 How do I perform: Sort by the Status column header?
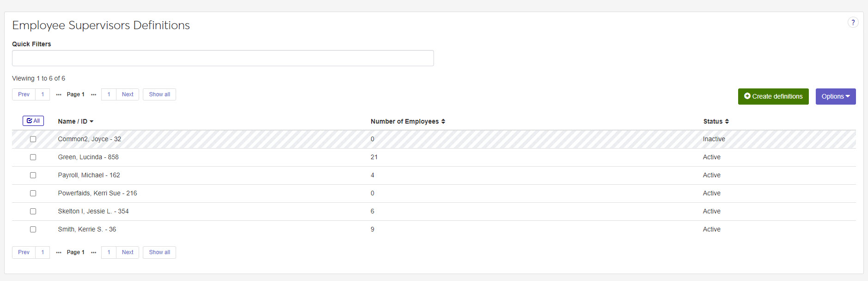tap(715, 121)
